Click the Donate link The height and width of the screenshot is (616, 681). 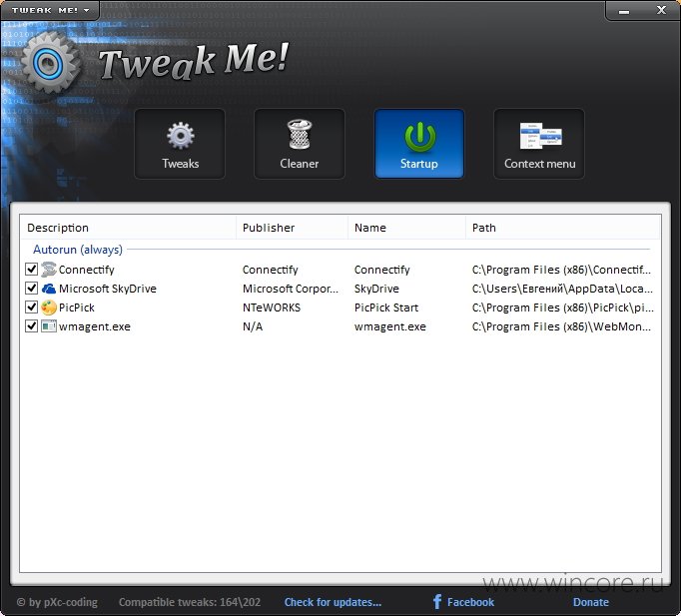(x=591, y=602)
